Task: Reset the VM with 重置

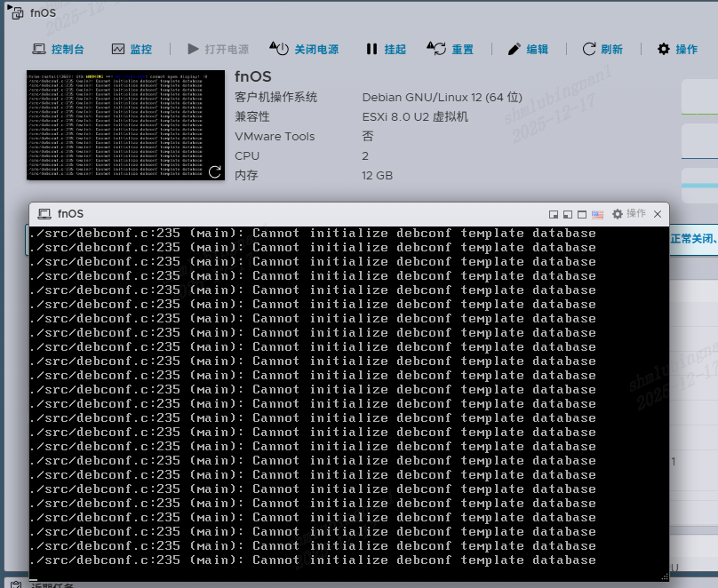Action: click(451, 49)
